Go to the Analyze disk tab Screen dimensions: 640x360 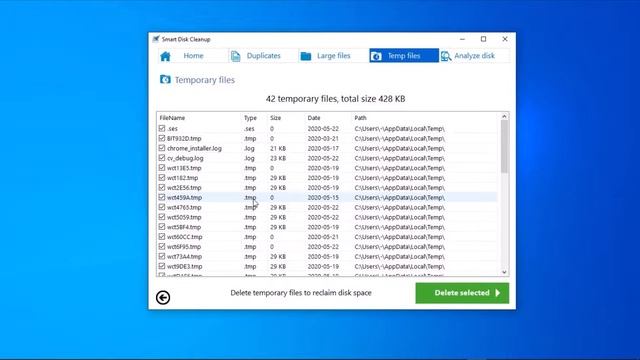coord(474,56)
